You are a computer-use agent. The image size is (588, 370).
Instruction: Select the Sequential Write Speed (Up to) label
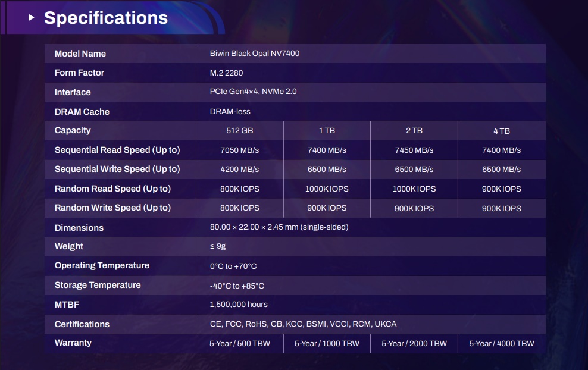(x=117, y=169)
